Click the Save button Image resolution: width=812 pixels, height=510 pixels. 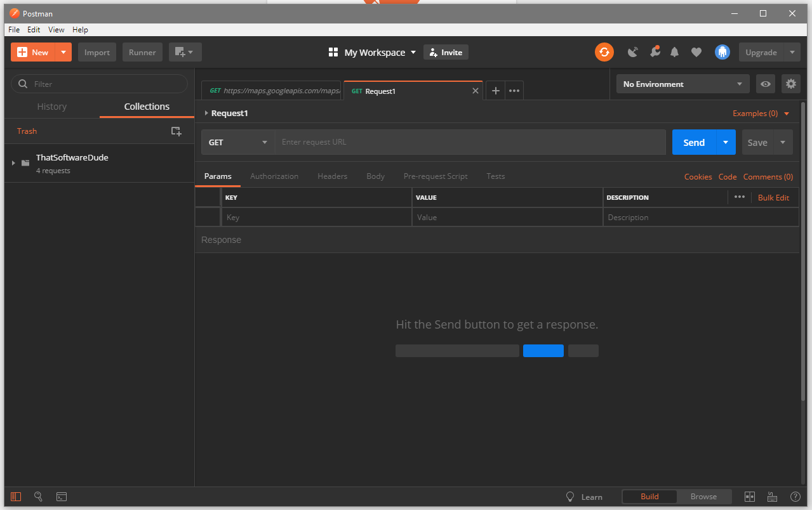point(757,142)
